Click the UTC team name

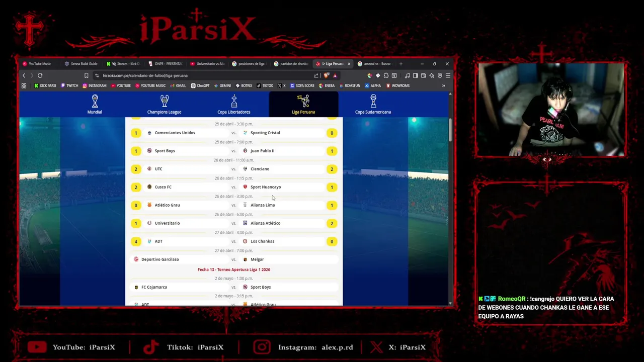[x=158, y=169]
